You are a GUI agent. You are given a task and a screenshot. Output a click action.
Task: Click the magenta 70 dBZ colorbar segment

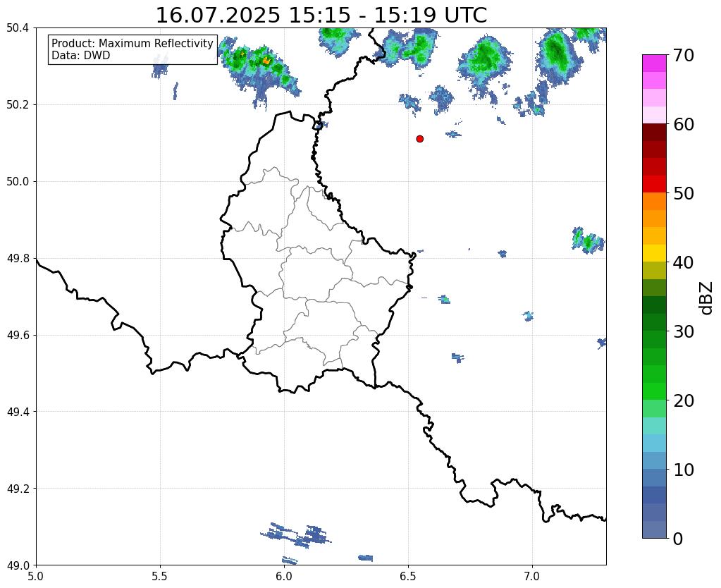click(x=654, y=63)
